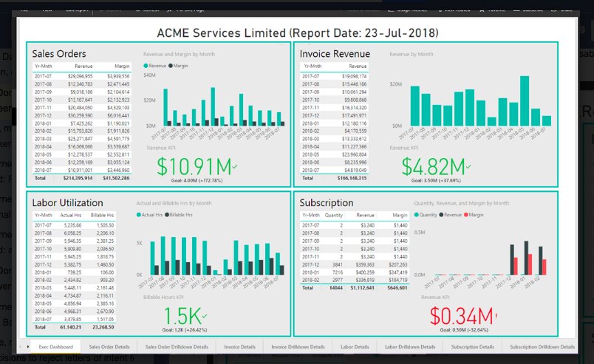Select the 5,235.66 actual hours cell
The height and width of the screenshot is (364, 594).
72,225
